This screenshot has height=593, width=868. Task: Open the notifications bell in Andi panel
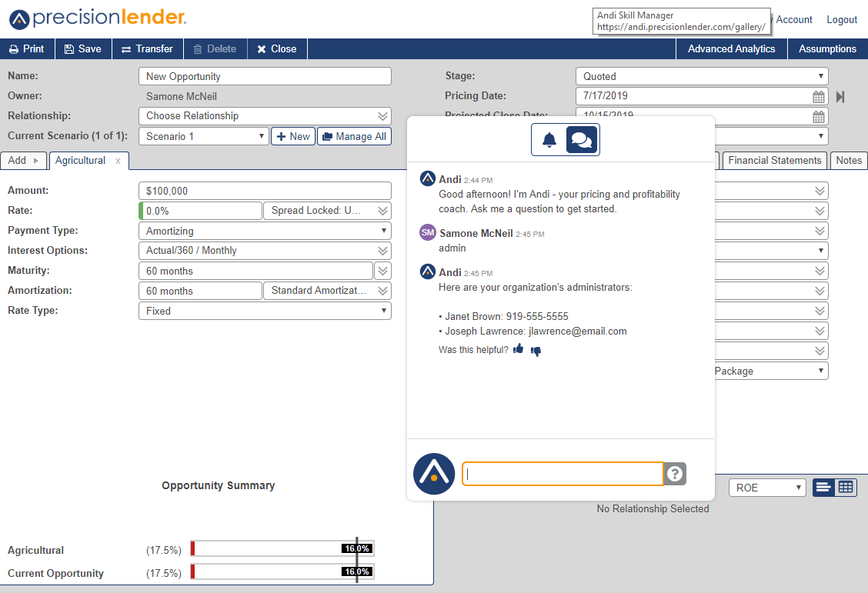549,140
